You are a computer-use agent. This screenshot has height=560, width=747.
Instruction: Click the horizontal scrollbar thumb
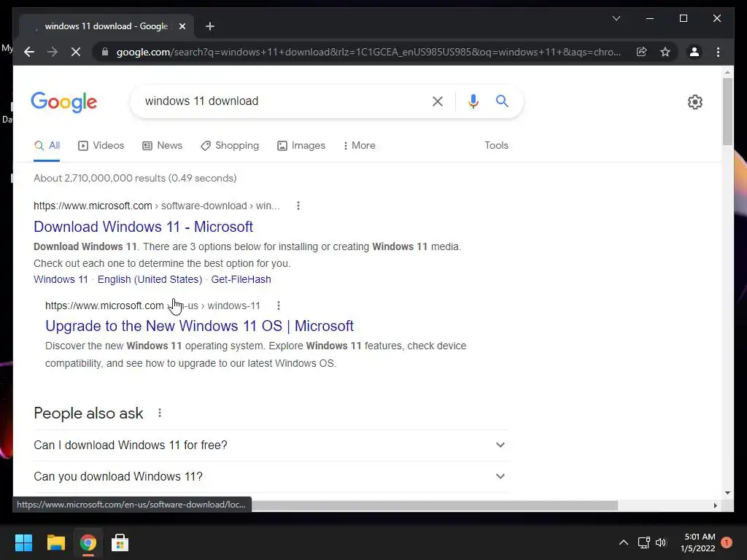[435, 505]
